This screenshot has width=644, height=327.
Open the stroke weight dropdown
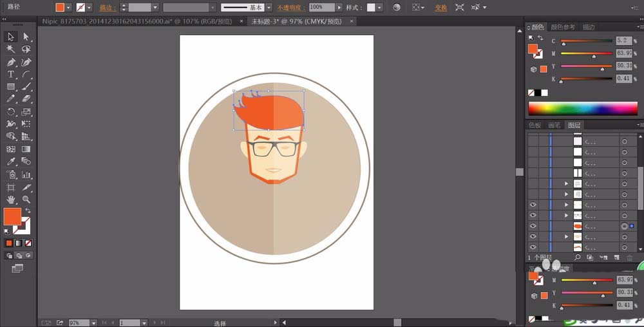coord(155,7)
